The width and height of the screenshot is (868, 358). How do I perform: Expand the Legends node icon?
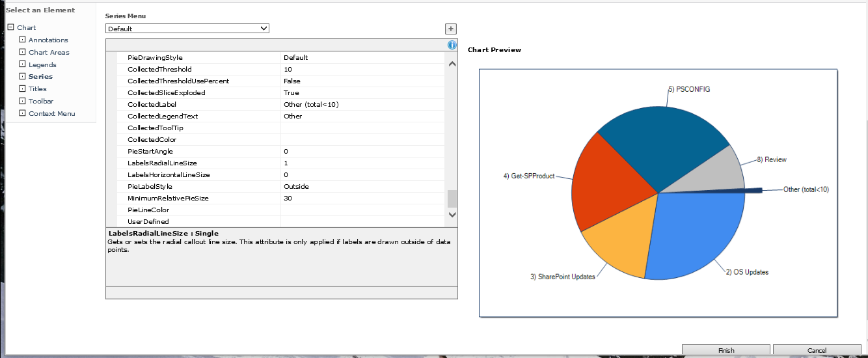pyautogui.click(x=22, y=64)
